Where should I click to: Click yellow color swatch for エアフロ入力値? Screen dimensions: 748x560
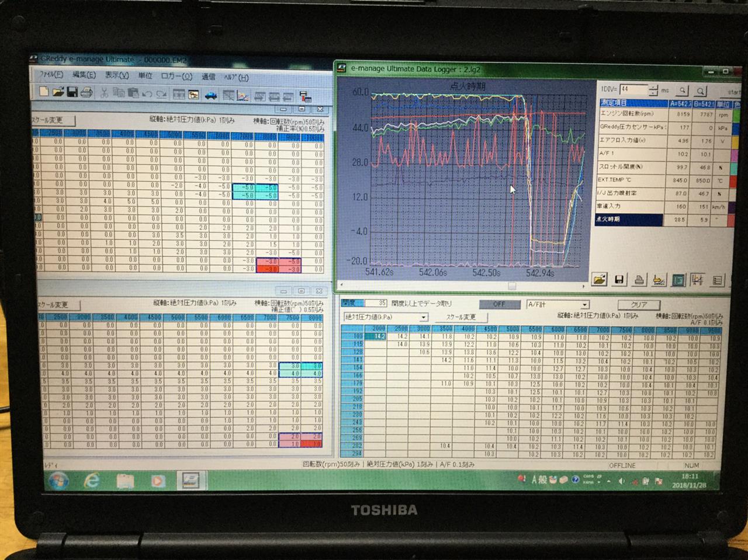(x=736, y=141)
